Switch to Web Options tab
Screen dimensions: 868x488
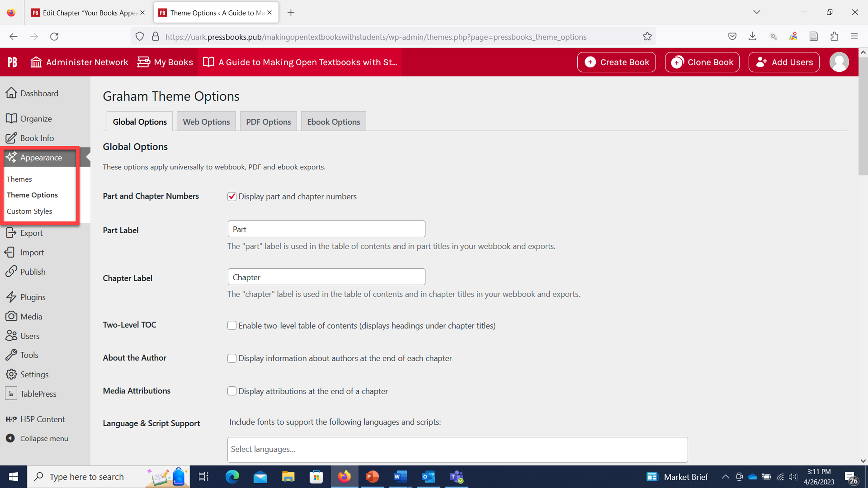(206, 122)
